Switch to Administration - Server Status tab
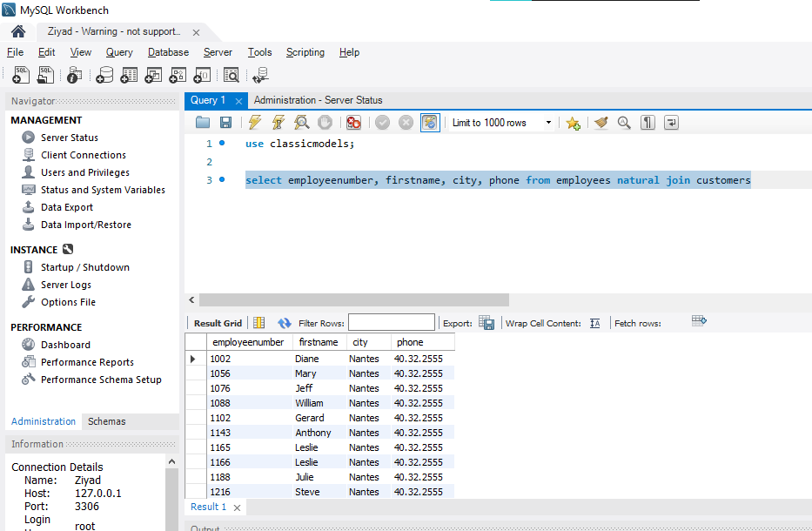Image resolution: width=812 pixels, height=531 pixels. [x=318, y=100]
